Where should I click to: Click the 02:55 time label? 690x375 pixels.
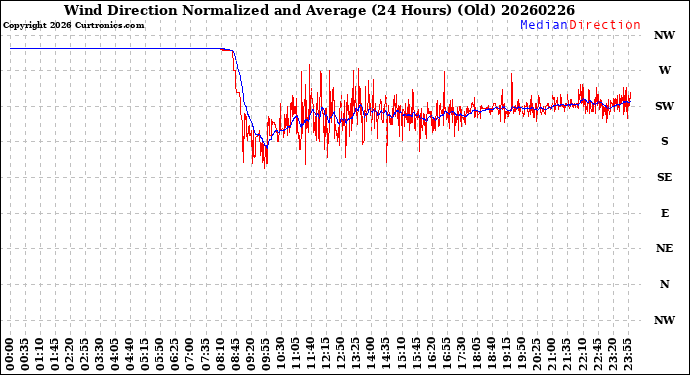pos(85,354)
